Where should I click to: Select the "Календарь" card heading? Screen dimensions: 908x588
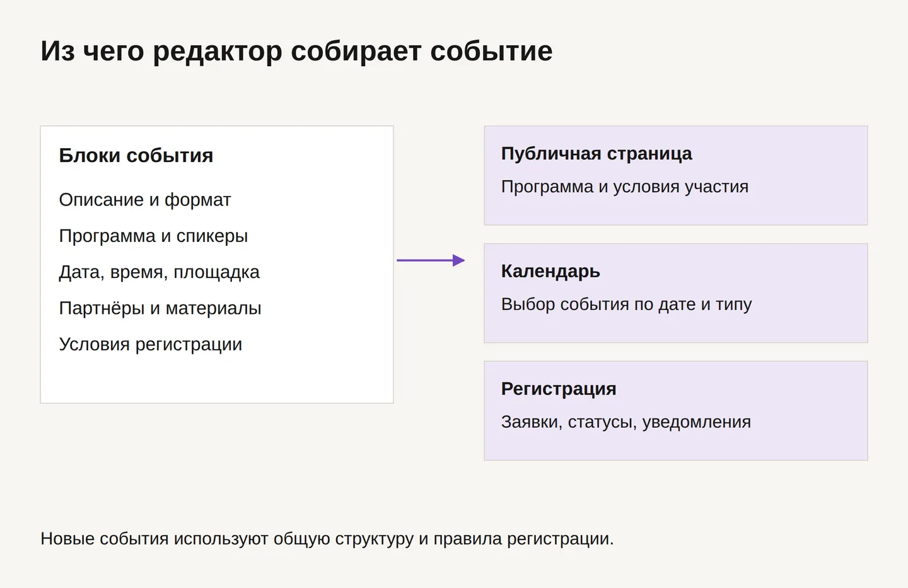550,271
